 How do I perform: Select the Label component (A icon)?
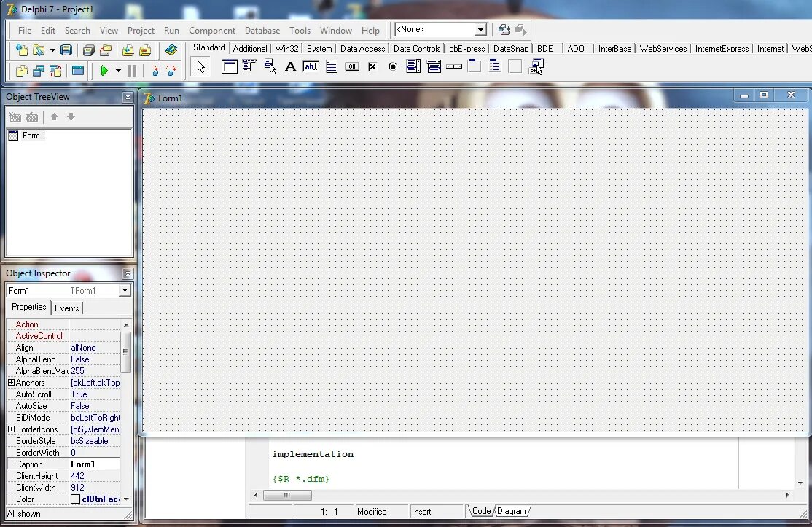click(291, 66)
